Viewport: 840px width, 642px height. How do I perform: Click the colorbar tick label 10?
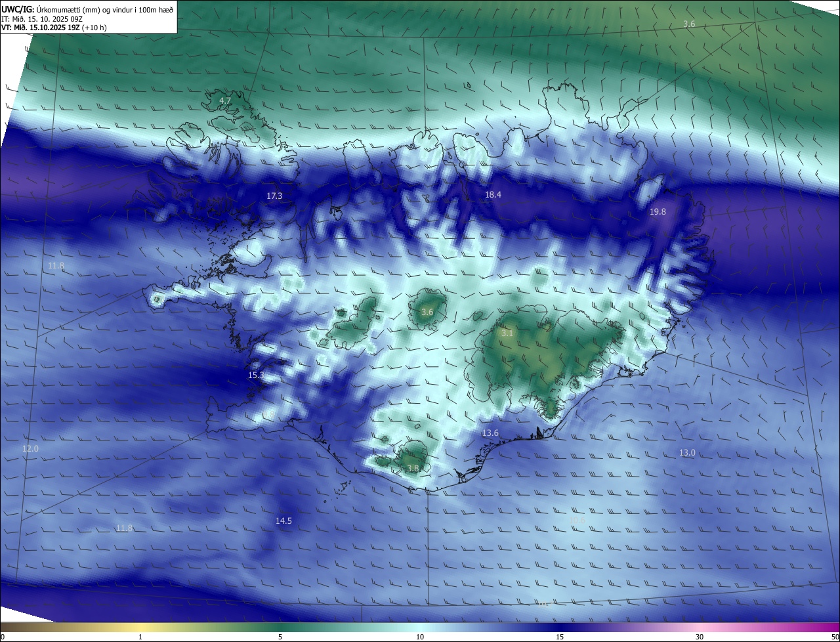point(420,637)
